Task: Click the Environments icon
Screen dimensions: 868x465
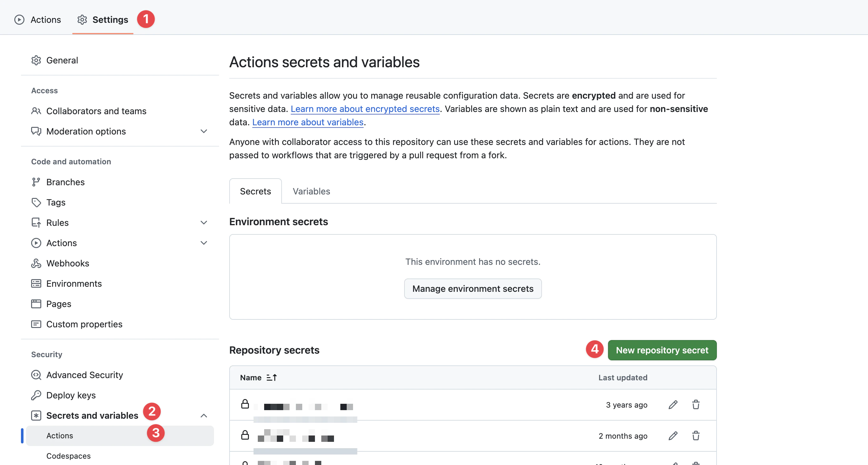Action: point(36,284)
